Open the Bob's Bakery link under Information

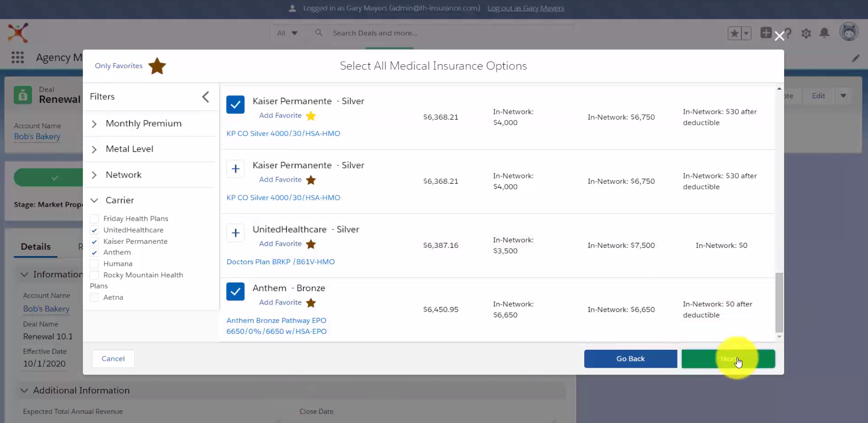click(x=46, y=309)
